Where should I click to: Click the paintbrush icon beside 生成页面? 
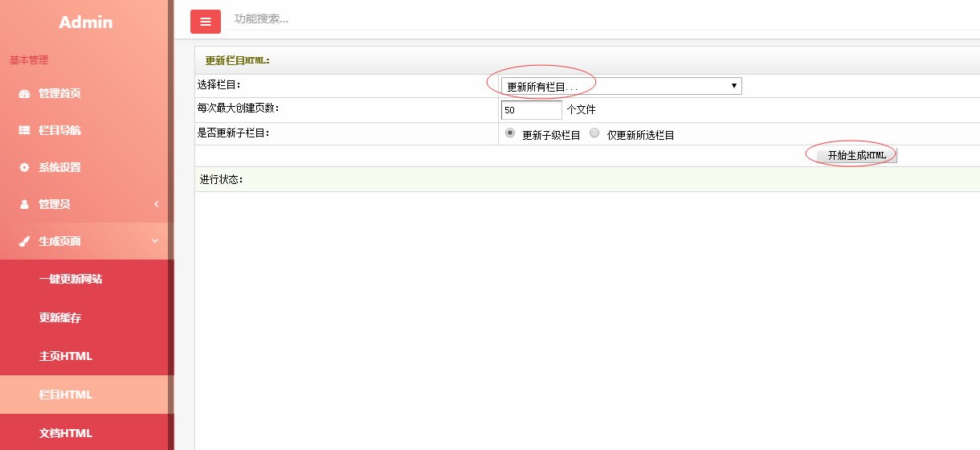point(24,241)
